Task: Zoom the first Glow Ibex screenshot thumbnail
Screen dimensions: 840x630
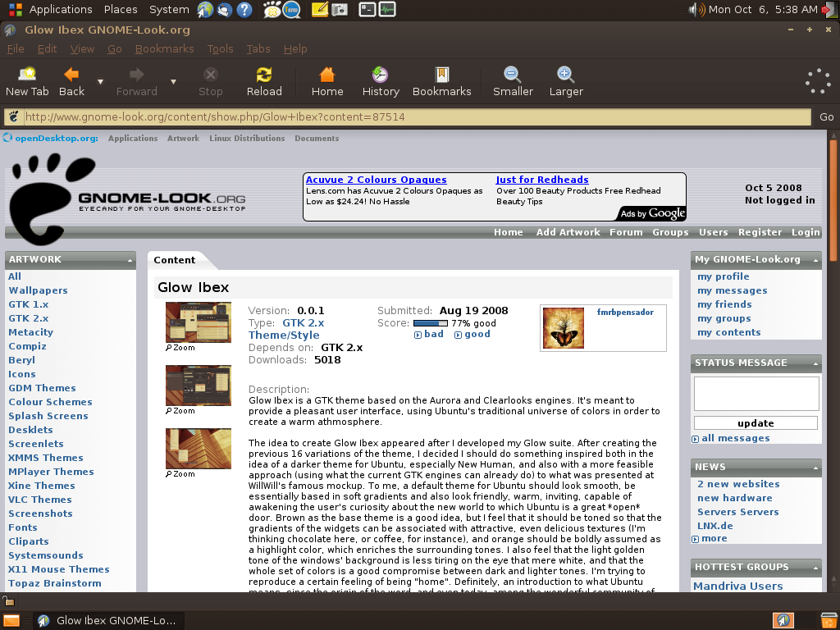Action: point(199,322)
